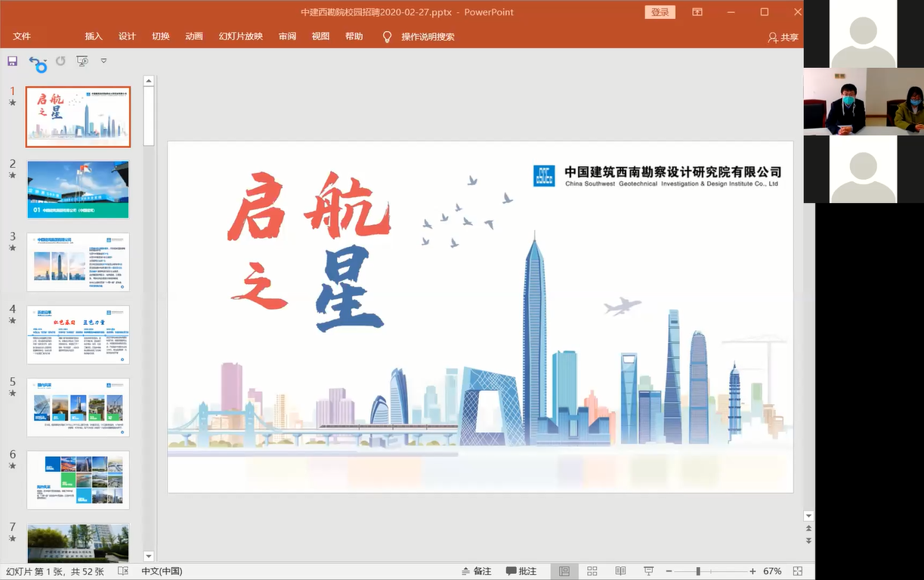Open Reading View from status bar
The image size is (924, 580).
[x=620, y=572]
